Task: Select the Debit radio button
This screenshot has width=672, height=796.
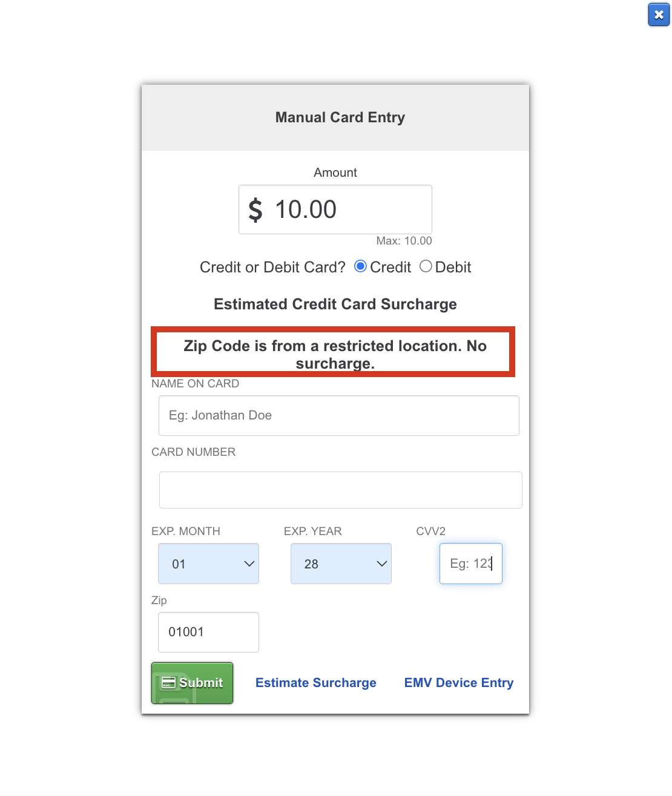Action: click(426, 266)
